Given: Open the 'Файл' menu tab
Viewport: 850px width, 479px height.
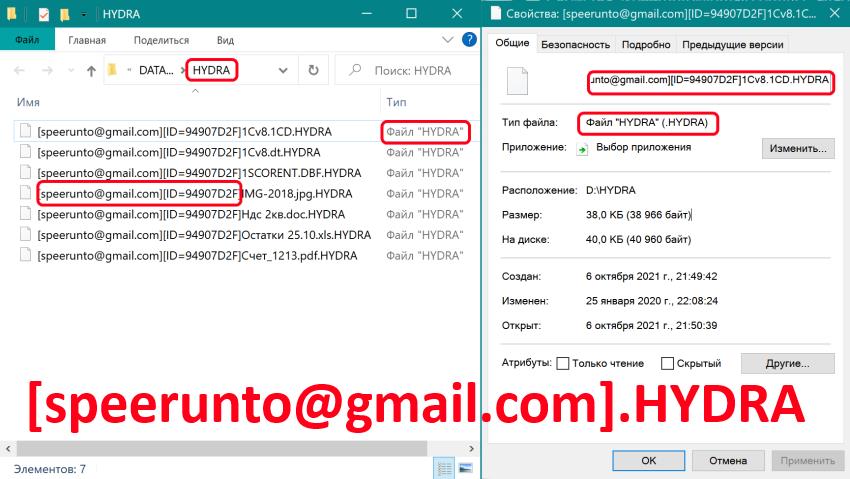Looking at the screenshot, I should tap(27, 40).
